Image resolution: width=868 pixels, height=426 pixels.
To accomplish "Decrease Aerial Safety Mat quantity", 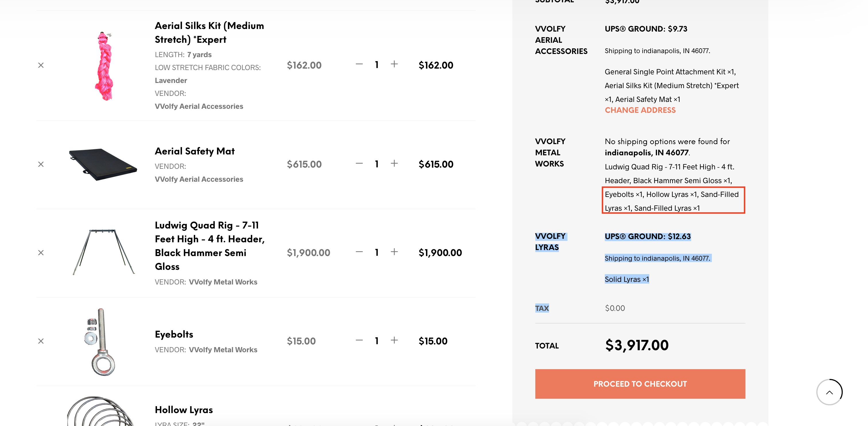I will coord(359,163).
